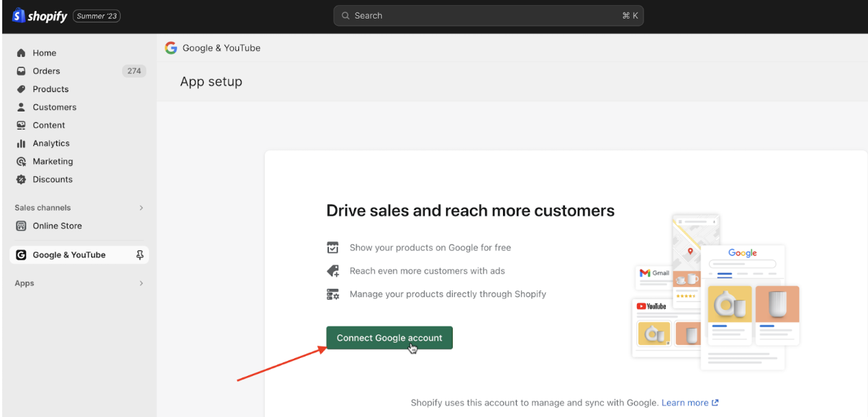Click Show your products on Google text
Viewport: 868px width, 417px height.
[430, 247]
